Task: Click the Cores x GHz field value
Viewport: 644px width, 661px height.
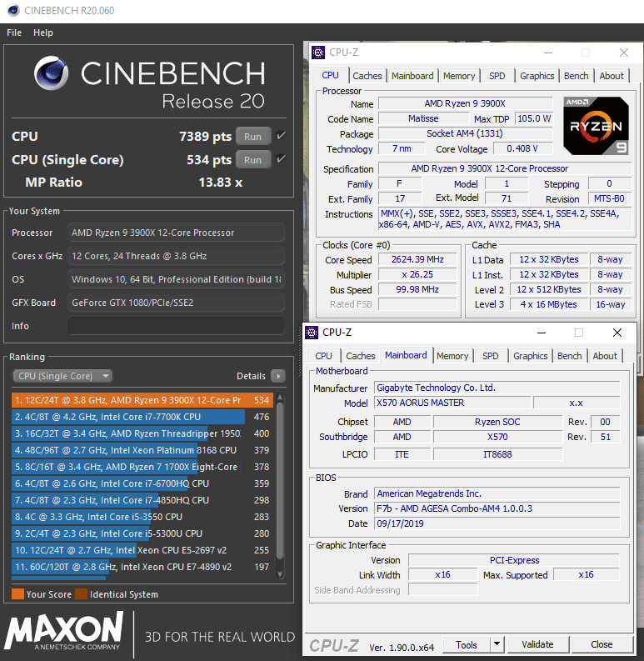Action: (x=176, y=256)
